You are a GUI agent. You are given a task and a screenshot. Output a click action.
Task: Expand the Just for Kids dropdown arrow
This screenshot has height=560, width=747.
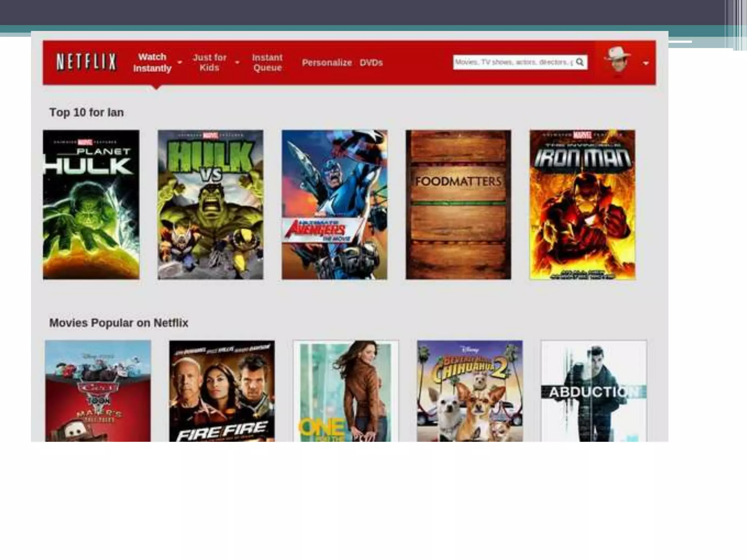[x=237, y=62]
